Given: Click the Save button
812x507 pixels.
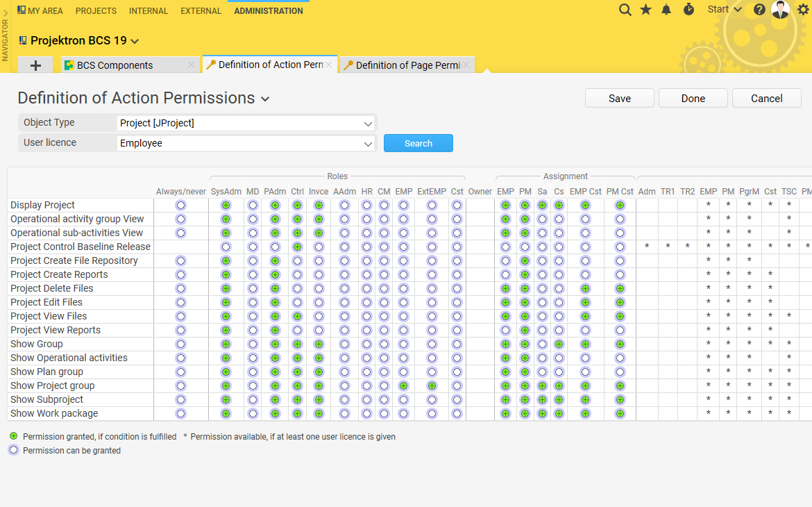Looking at the screenshot, I should (619, 98).
